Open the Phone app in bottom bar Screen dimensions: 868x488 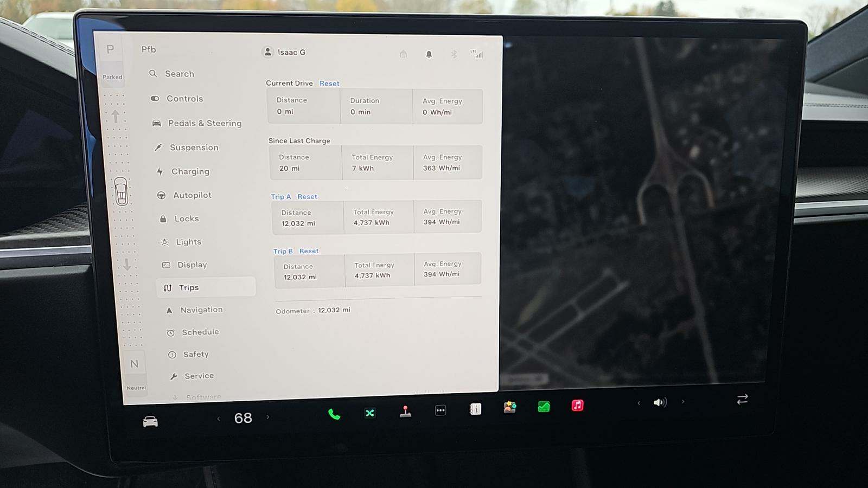(x=334, y=415)
